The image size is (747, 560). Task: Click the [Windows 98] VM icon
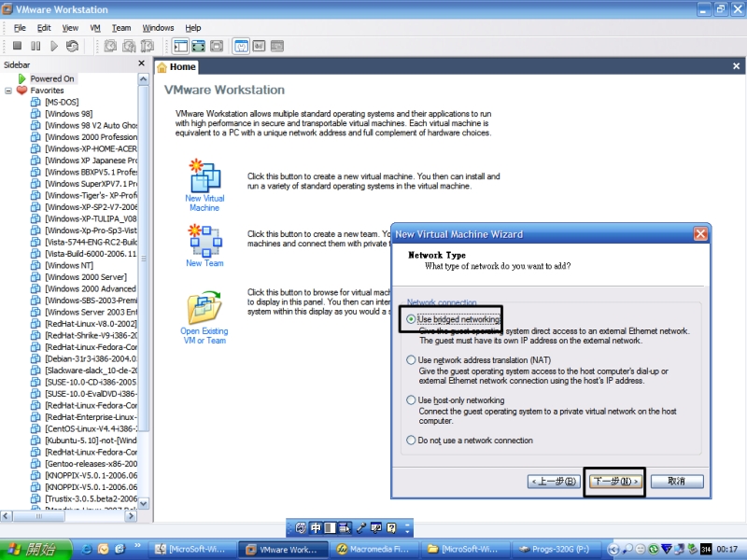coord(35,113)
